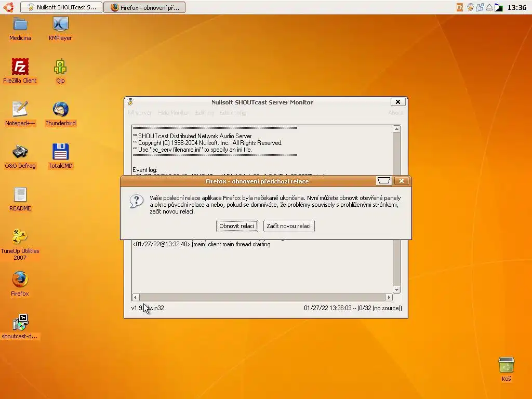This screenshot has width=532, height=399.
Task: Open Edit config menu in SHOUTcast
Action: coord(233,113)
